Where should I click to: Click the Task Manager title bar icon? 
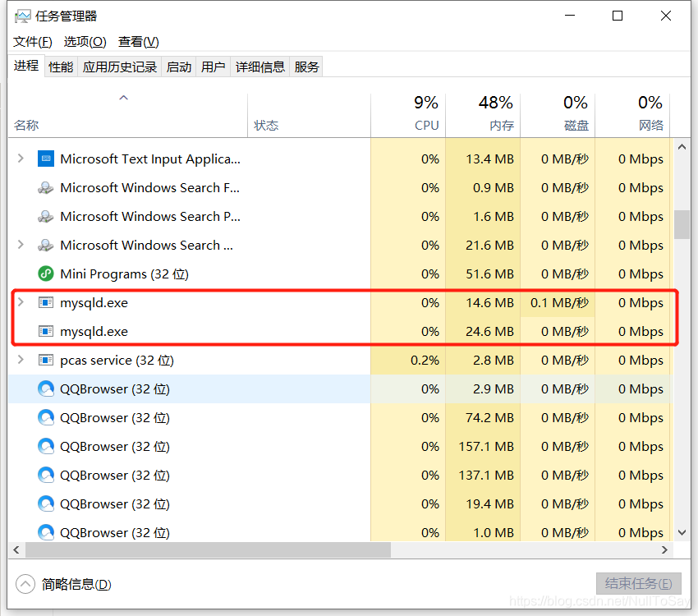[23, 16]
